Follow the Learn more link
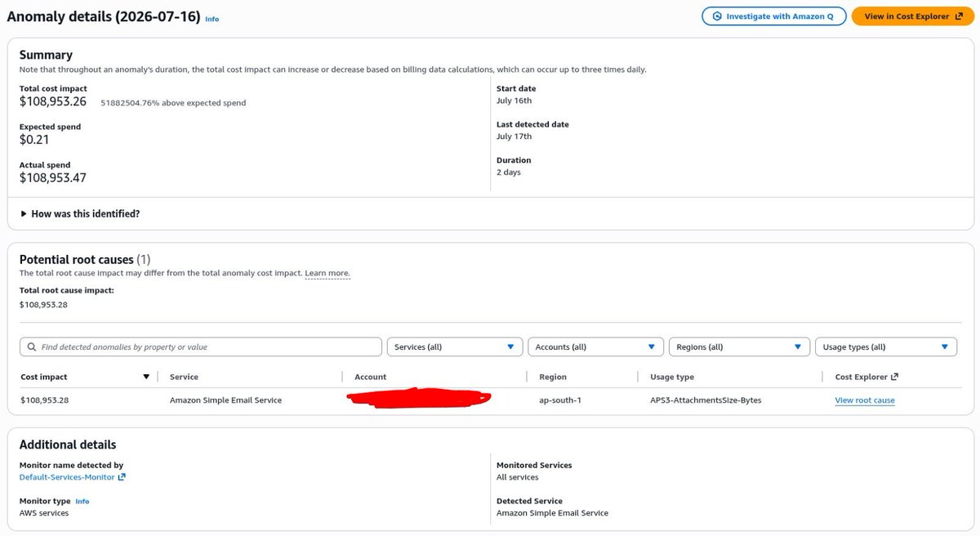This screenshot has width=980, height=536. point(327,273)
